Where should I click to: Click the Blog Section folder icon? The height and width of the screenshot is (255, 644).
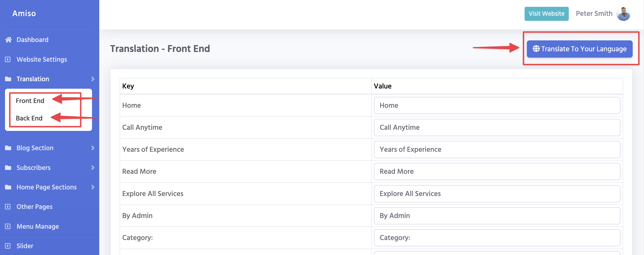tap(8, 148)
